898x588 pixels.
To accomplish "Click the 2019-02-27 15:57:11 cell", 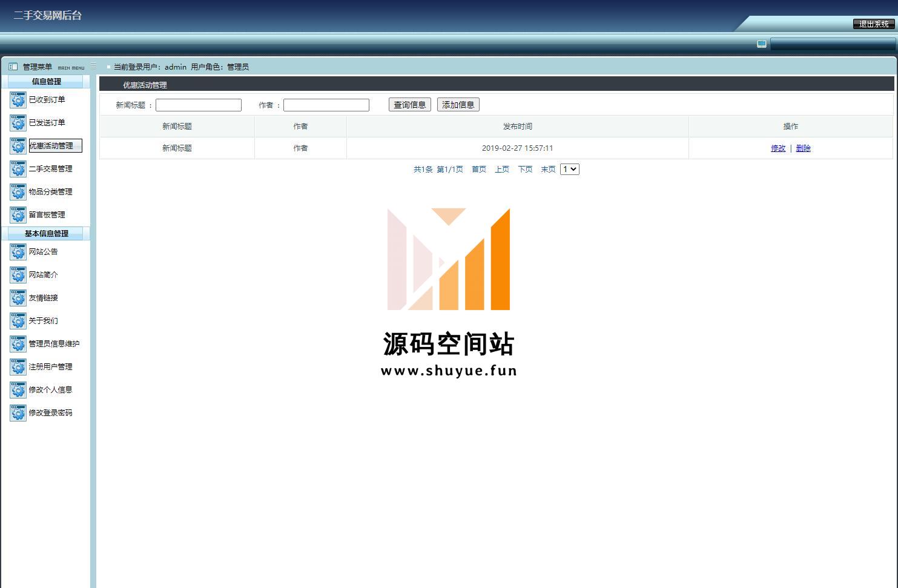I will [x=518, y=148].
